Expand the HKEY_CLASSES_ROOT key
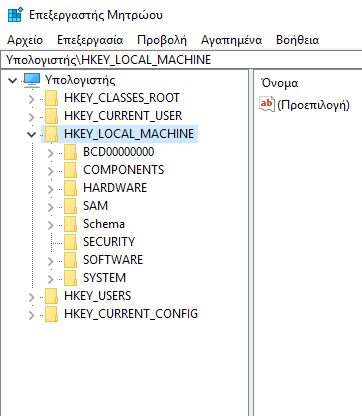This screenshot has height=416, width=362. click(32, 99)
